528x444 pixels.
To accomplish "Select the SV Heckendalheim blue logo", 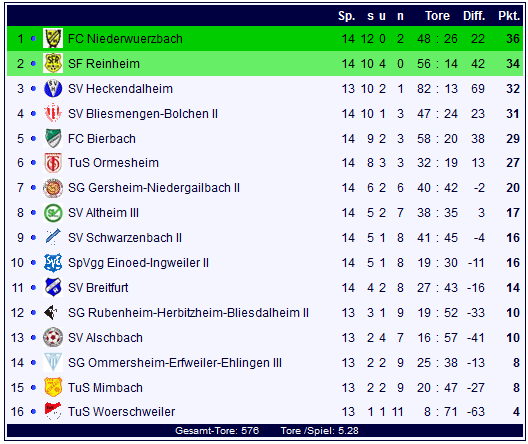I will tap(53, 89).
